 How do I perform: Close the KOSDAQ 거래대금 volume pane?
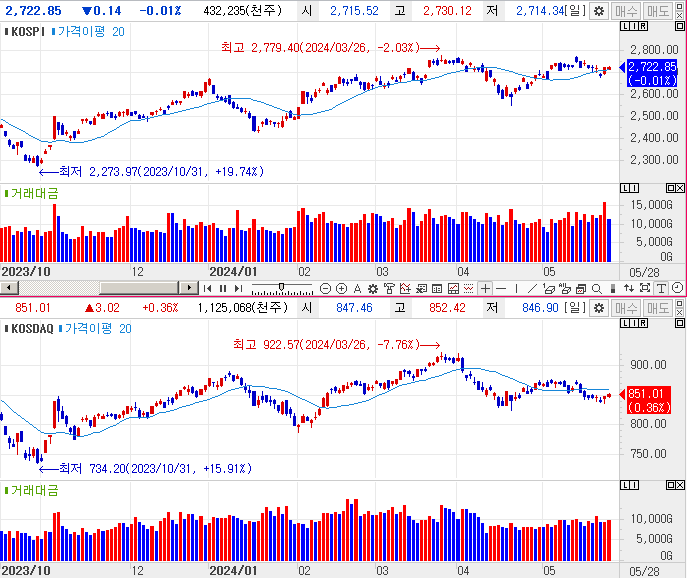[x=680, y=485]
